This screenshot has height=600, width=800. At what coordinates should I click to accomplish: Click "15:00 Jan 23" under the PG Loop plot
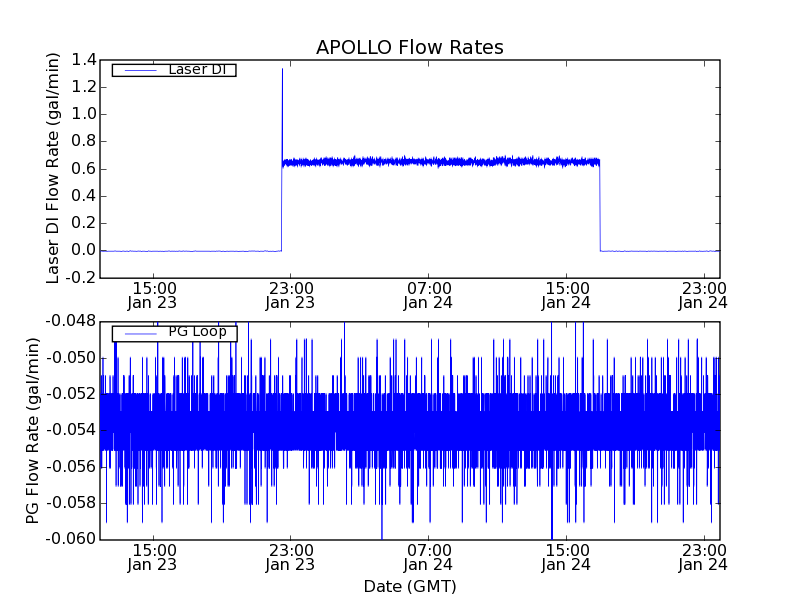(152, 558)
